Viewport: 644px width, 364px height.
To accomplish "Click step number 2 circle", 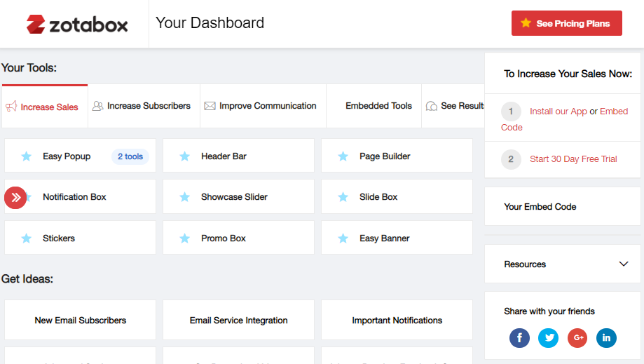I will [x=511, y=159].
